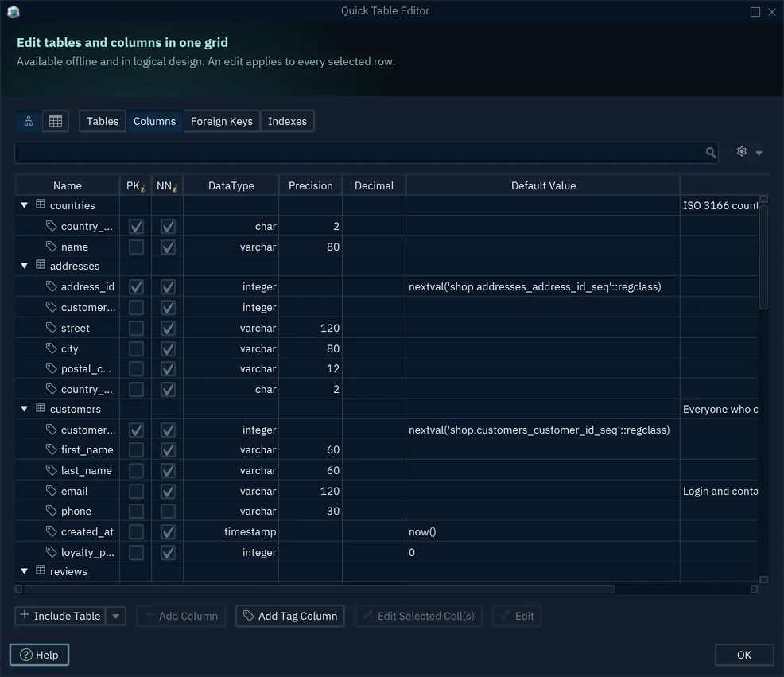Open Include Table dropdown arrow
The width and height of the screenshot is (784, 677).
115,616
